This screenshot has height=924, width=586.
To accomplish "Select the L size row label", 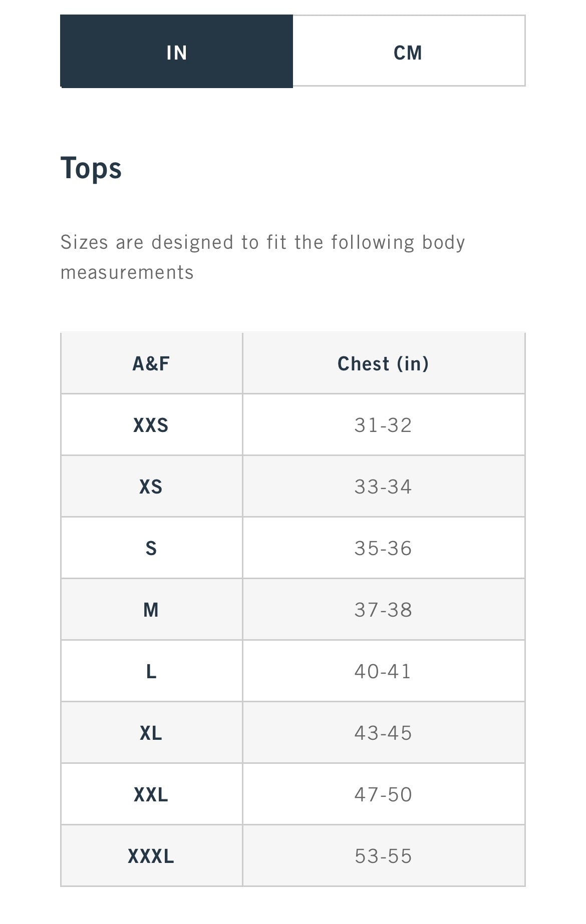I will (x=151, y=671).
